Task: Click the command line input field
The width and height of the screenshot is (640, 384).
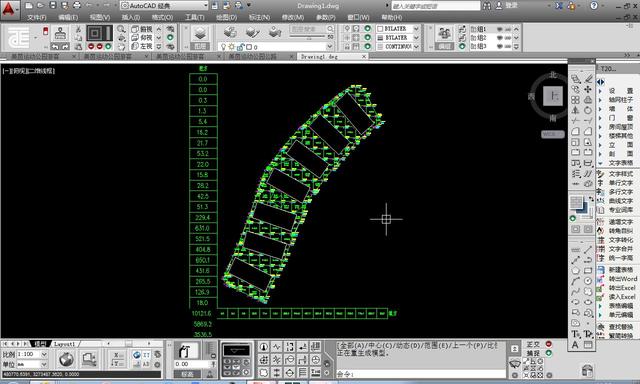Action: (x=420, y=374)
